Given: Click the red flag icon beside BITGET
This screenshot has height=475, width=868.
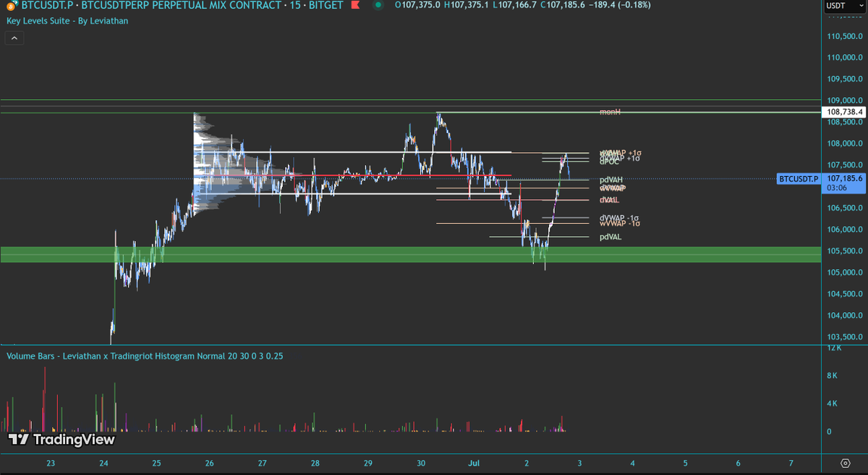Looking at the screenshot, I should (x=355, y=6).
